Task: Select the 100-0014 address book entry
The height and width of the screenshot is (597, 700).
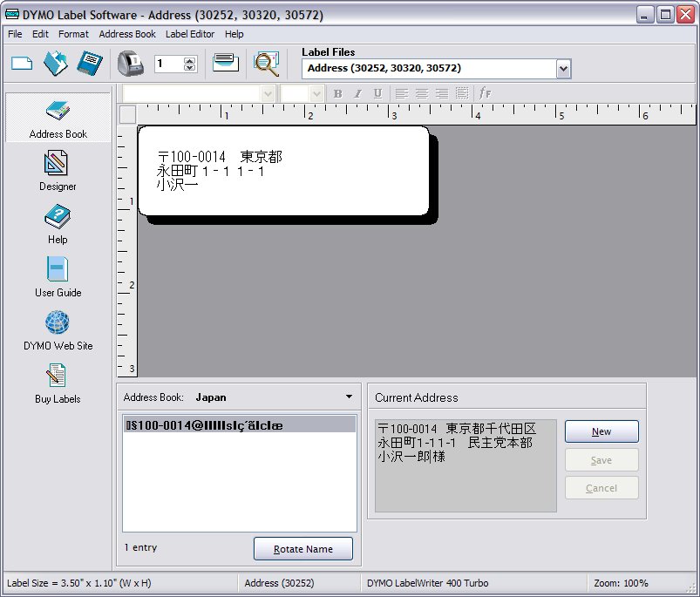Action: tap(240, 425)
